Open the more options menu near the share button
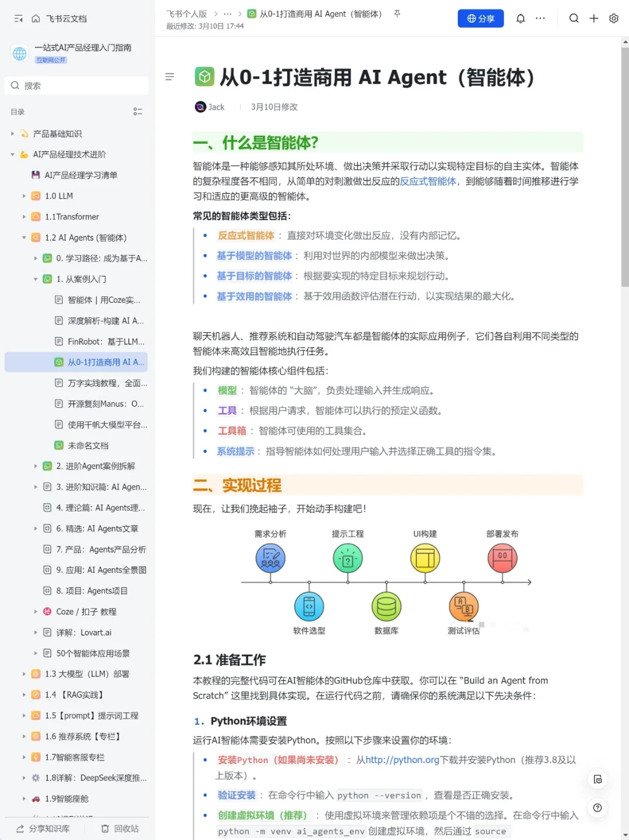 [x=540, y=18]
